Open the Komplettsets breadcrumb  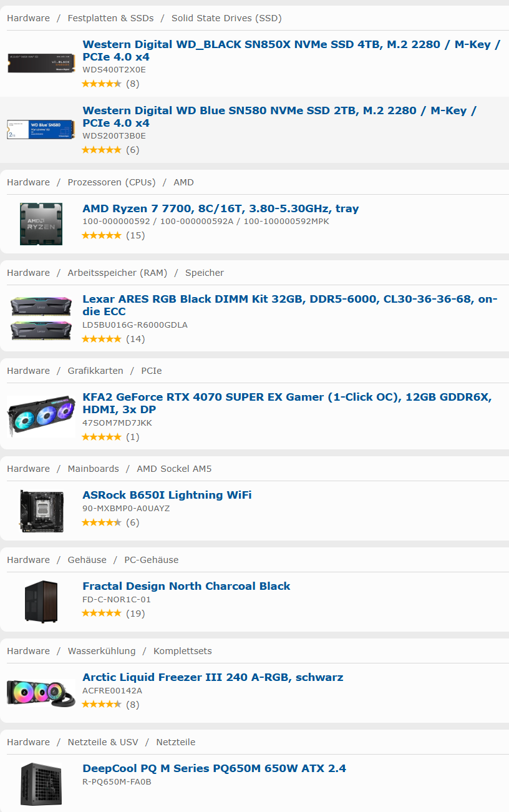(x=183, y=651)
